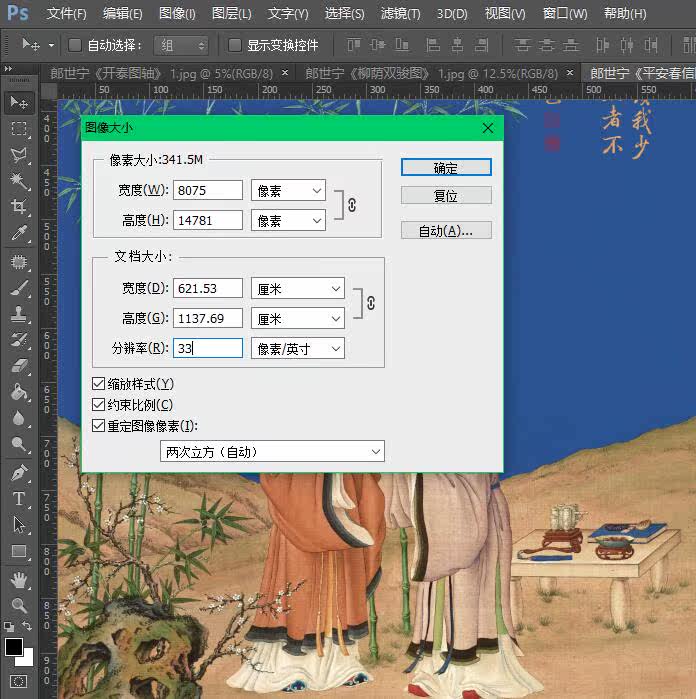
Task: Open Move tool preset picker arrow
Action: (52, 45)
